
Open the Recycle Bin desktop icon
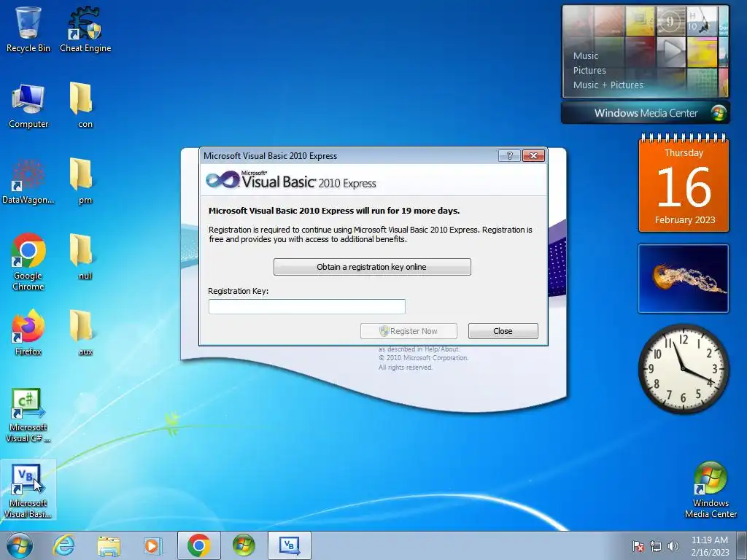coord(28,28)
